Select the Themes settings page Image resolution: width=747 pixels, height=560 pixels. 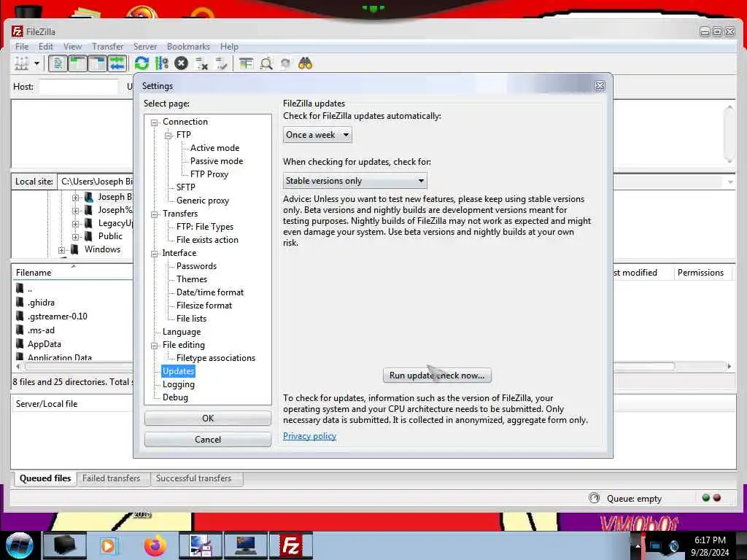(192, 279)
